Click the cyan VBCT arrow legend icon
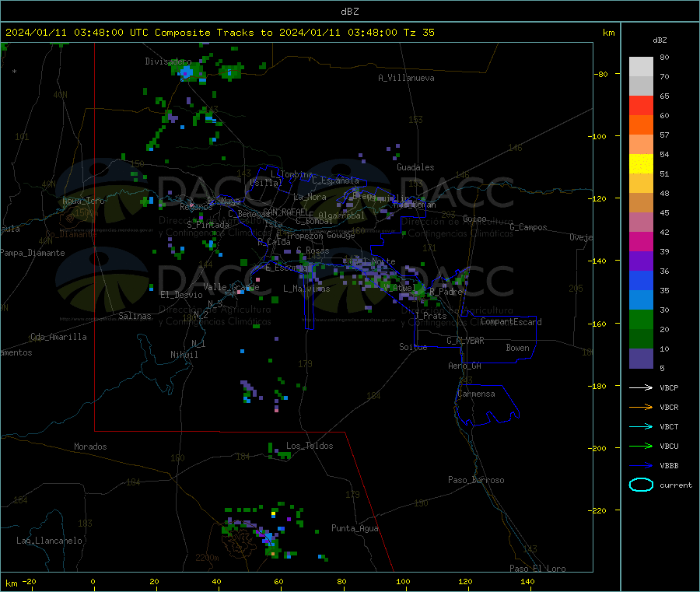The image size is (700, 592). (x=641, y=427)
